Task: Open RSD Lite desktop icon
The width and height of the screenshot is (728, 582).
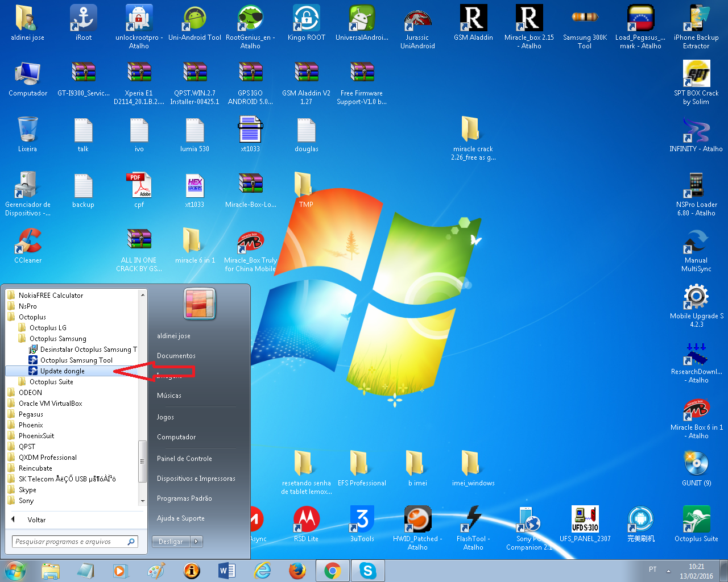Action: click(307, 524)
